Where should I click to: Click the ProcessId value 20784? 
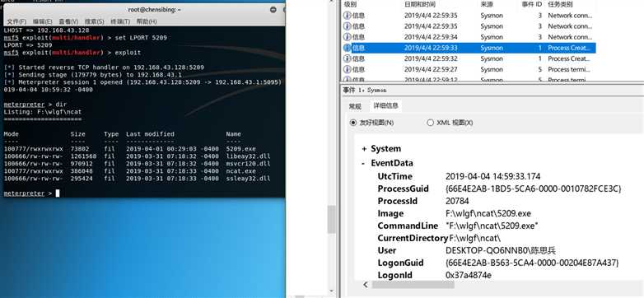[x=457, y=201]
